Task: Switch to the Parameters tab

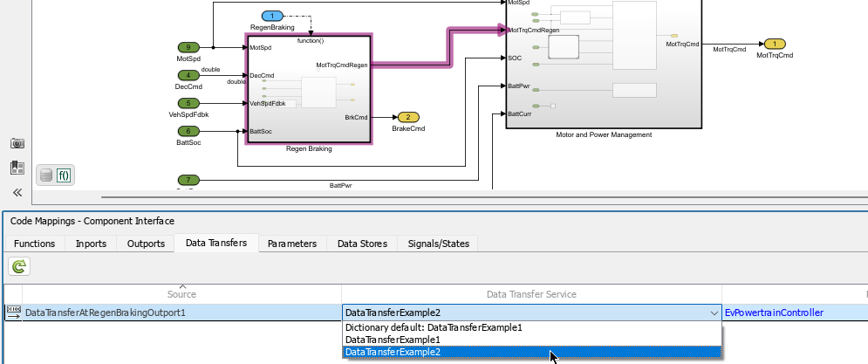Action: 292,244
